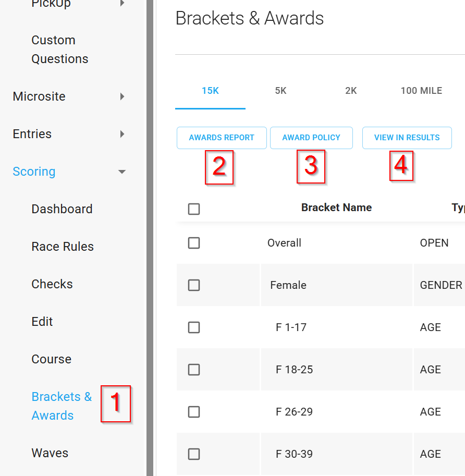This screenshot has height=476, width=465.
Task: Select the Female bracket checkbox
Action: pyautogui.click(x=194, y=285)
